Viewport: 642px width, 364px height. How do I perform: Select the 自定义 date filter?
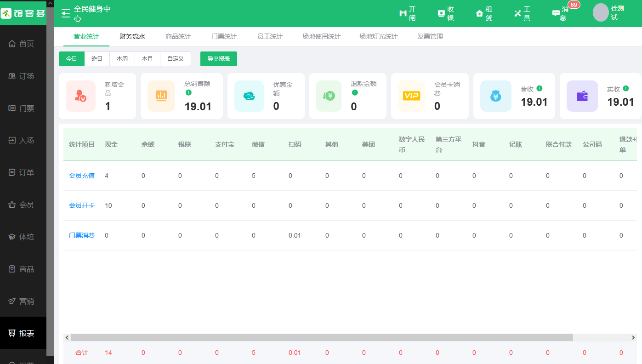coord(176,59)
